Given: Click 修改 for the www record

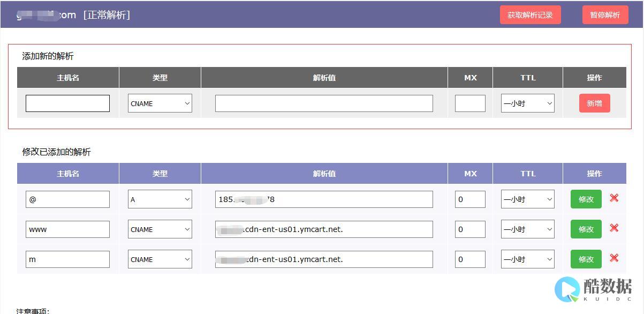Looking at the screenshot, I should click(x=586, y=229).
